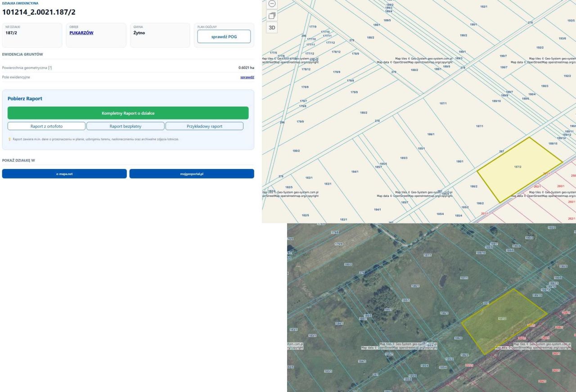The width and height of the screenshot is (576, 392).
Task: Click parcel label 193/5 on the map
Action: [x=571, y=21]
